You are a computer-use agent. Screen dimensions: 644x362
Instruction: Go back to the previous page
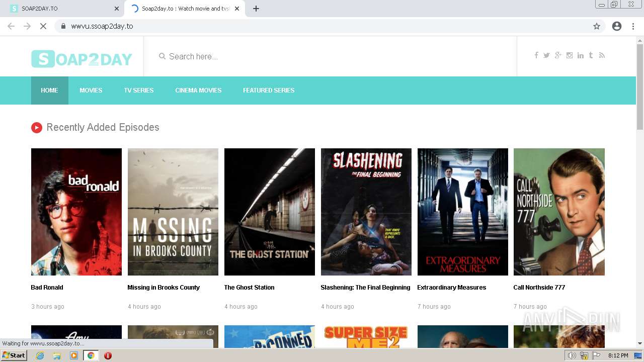(11, 26)
